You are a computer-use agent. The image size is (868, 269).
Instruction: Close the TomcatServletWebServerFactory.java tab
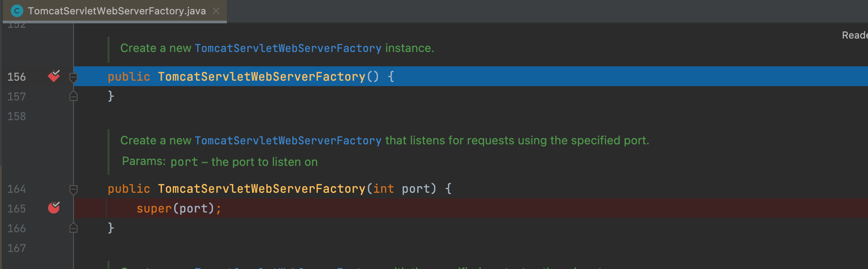[x=216, y=11]
